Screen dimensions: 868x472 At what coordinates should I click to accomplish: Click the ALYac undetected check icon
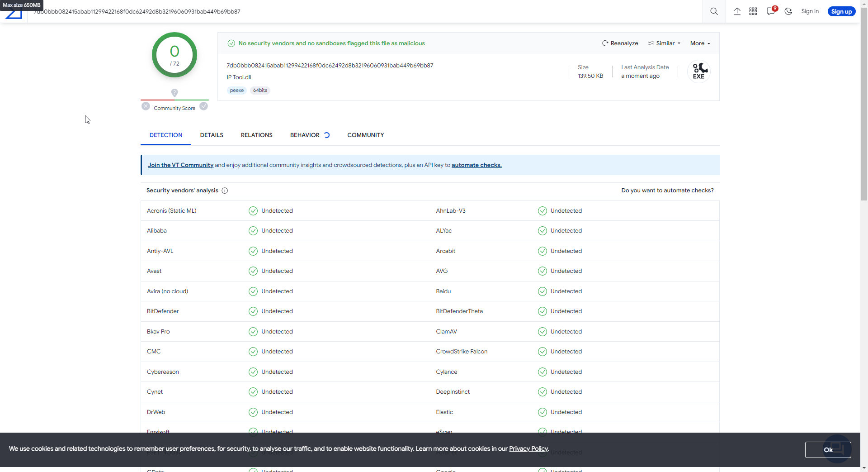[x=542, y=231]
